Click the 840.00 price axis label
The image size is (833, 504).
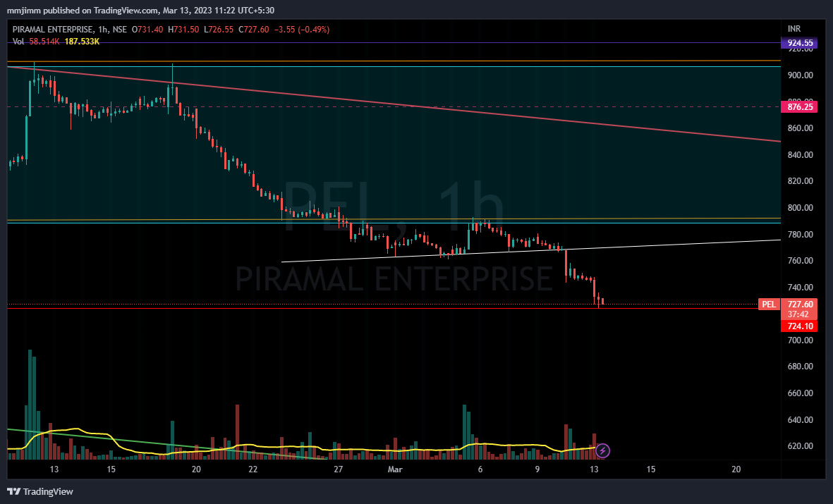[800, 155]
